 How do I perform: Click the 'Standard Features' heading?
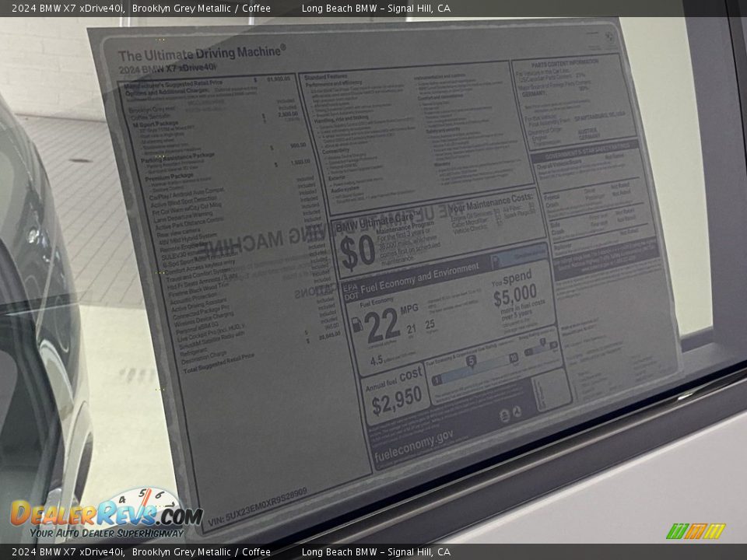[x=326, y=77]
